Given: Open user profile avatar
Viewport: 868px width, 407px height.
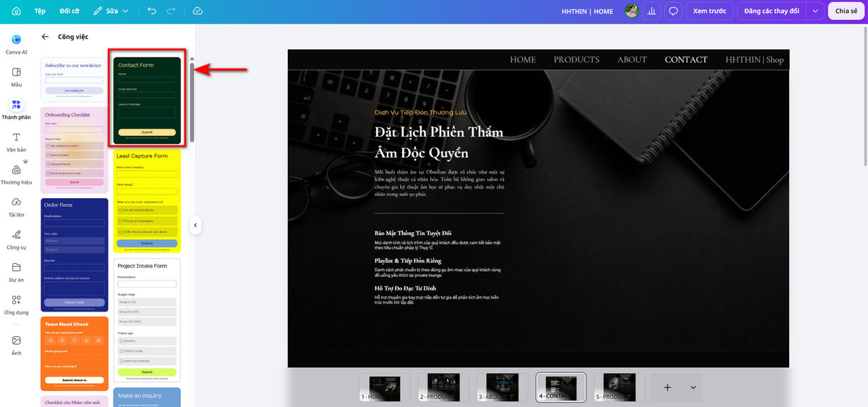Looking at the screenshot, I should coord(631,11).
